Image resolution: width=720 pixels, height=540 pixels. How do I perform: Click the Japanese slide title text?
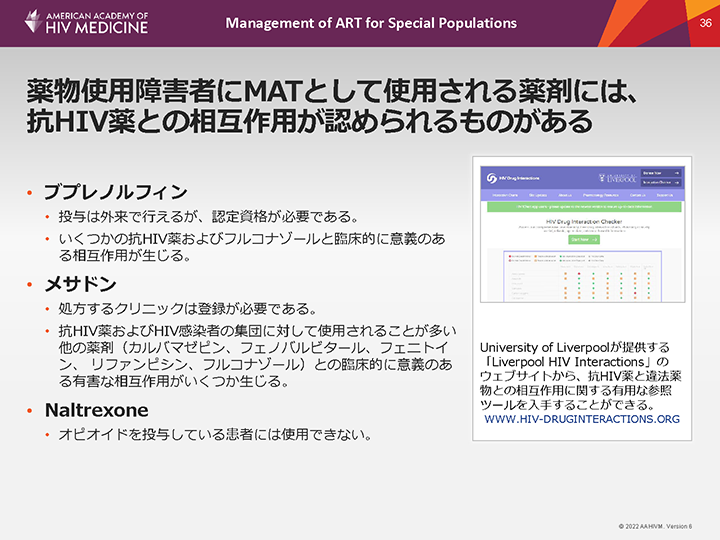click(330, 107)
